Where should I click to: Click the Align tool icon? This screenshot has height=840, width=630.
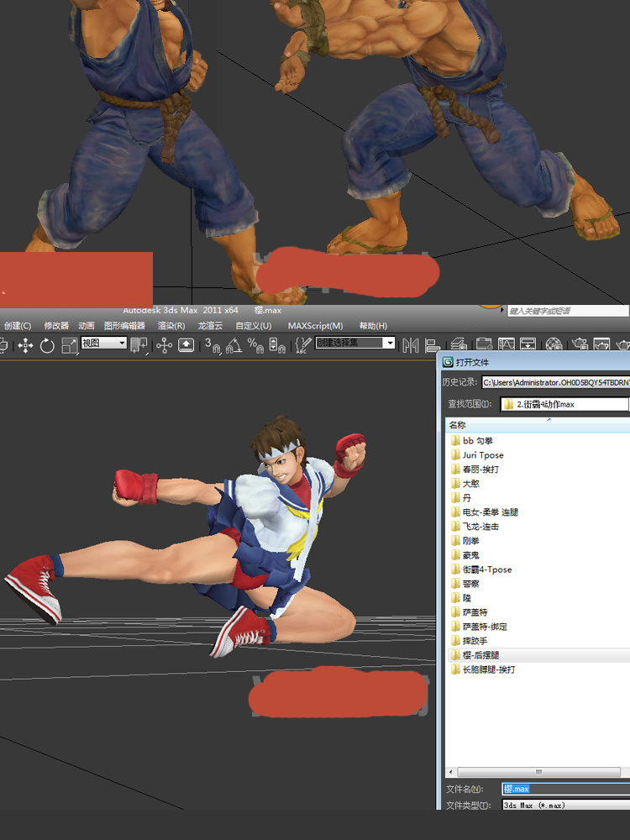point(432,345)
